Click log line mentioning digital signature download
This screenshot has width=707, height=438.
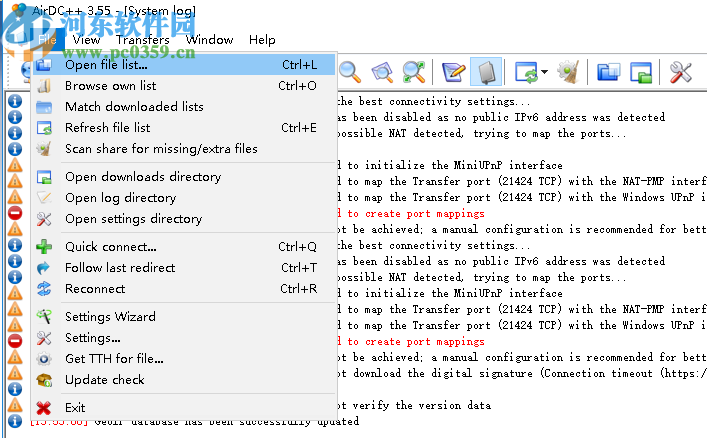tap(522, 373)
